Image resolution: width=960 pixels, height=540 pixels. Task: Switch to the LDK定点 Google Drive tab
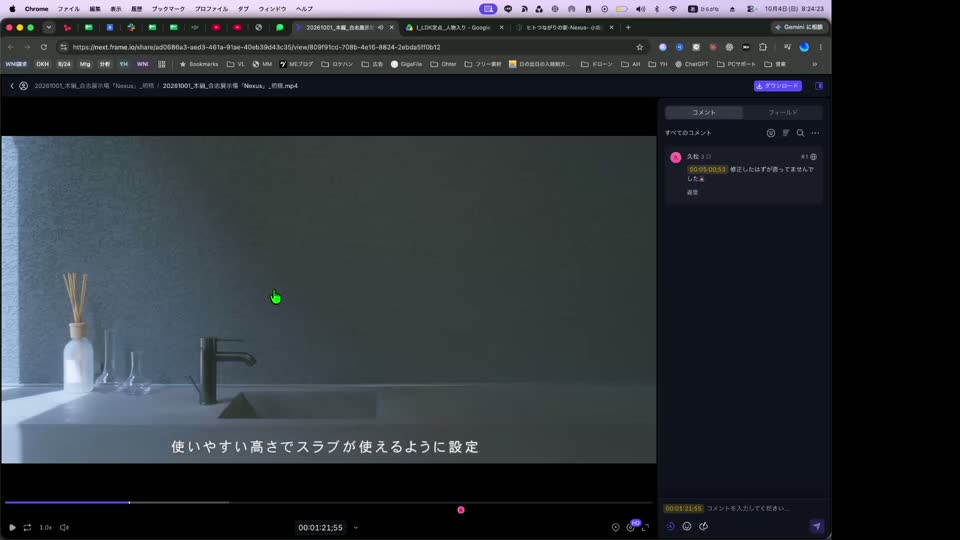454,28
